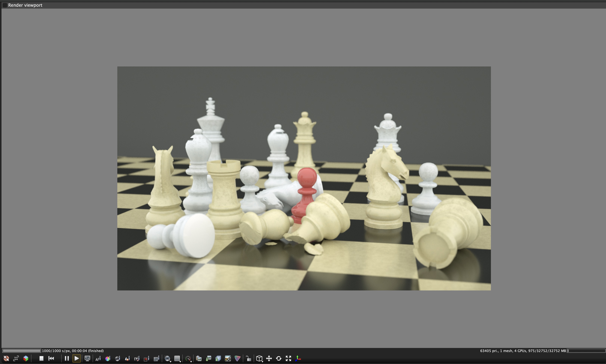Select the white balance picker icon
Screen dimensions: 606x364
pos(108,359)
